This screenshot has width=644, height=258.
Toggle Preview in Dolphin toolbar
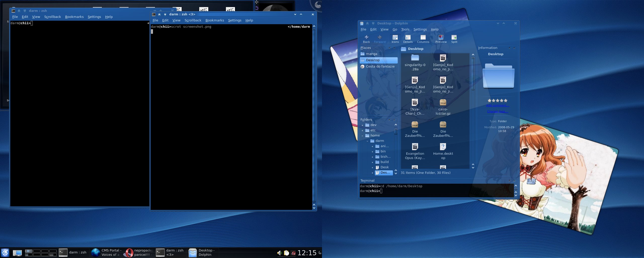pyautogui.click(x=441, y=39)
